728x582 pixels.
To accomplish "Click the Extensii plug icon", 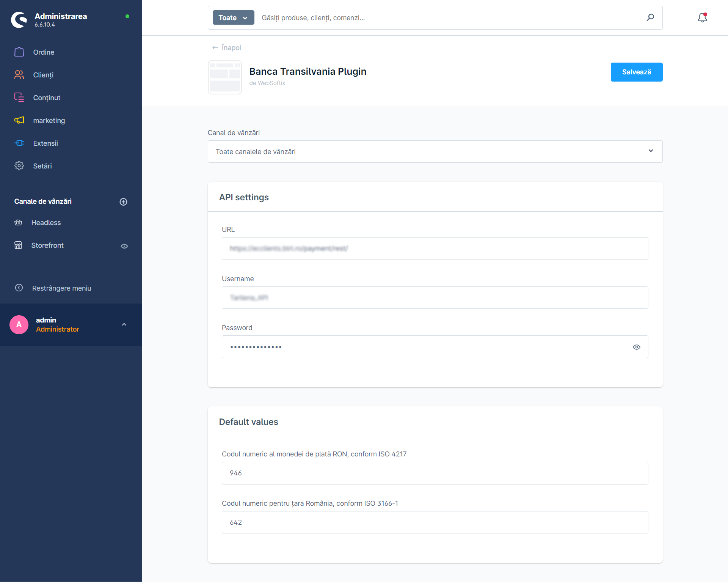I will click(x=19, y=143).
